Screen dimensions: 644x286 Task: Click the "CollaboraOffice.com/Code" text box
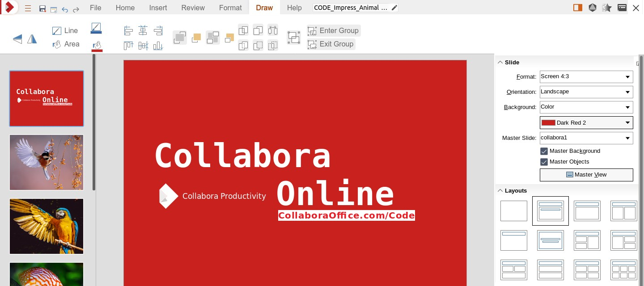[347, 215]
